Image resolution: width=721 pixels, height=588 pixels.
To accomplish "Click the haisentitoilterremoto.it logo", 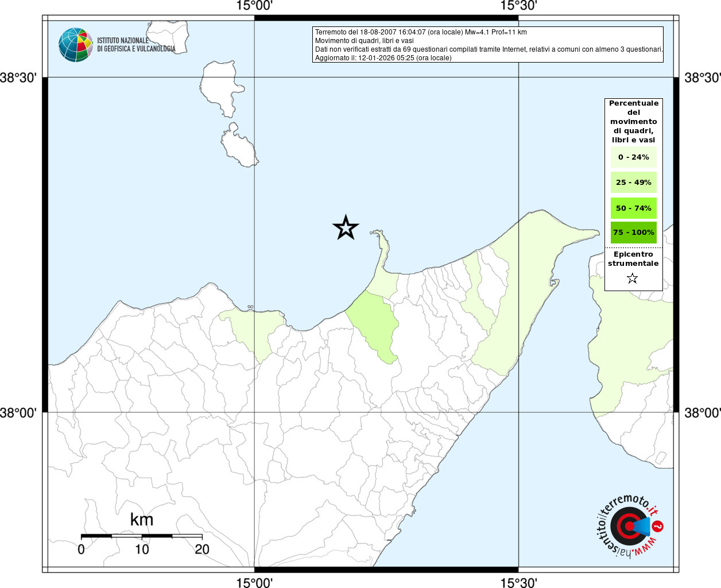I will click(630, 527).
